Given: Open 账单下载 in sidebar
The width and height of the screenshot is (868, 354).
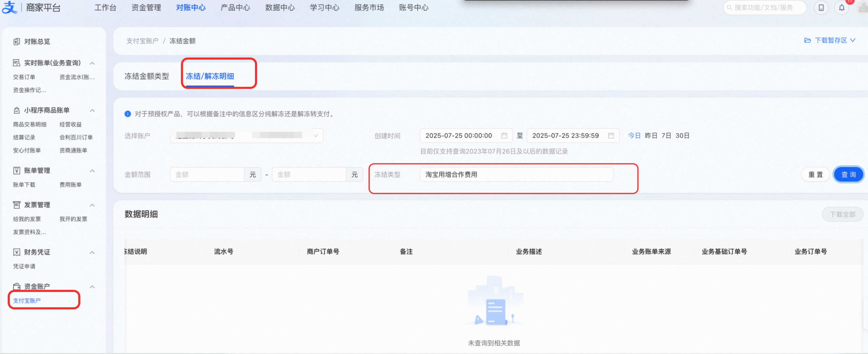Looking at the screenshot, I should tap(24, 185).
